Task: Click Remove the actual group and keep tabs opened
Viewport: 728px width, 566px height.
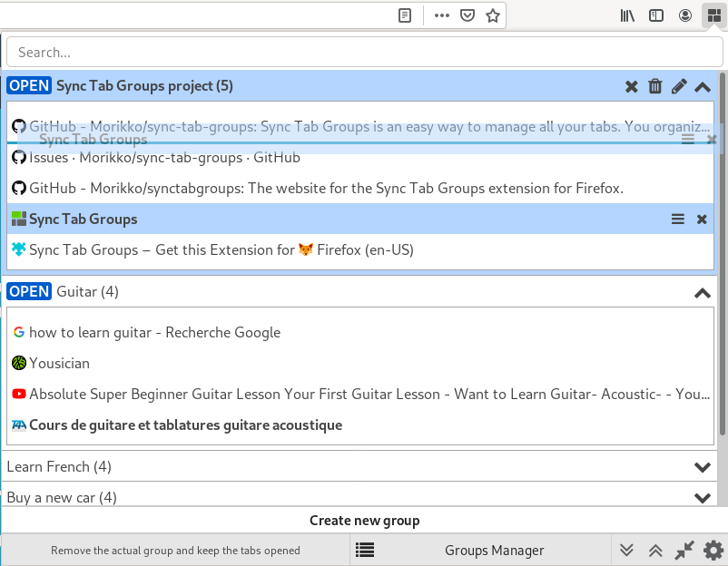Action: 175,551
